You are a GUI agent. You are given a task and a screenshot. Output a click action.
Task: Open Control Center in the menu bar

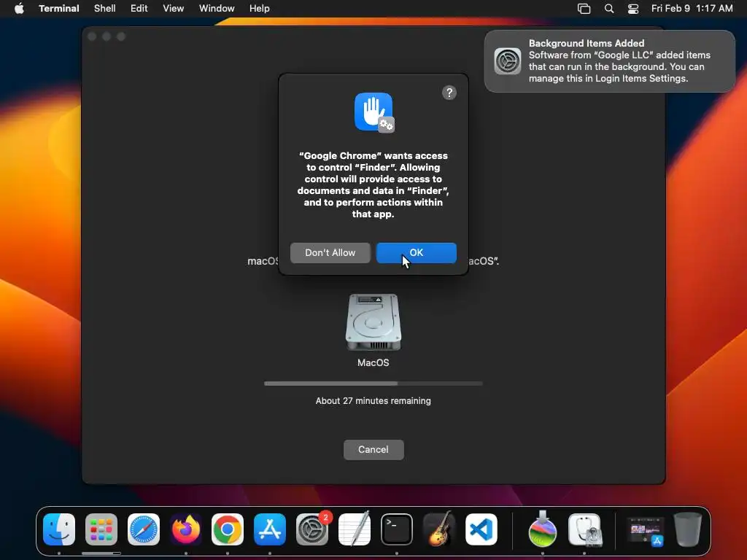coord(633,9)
